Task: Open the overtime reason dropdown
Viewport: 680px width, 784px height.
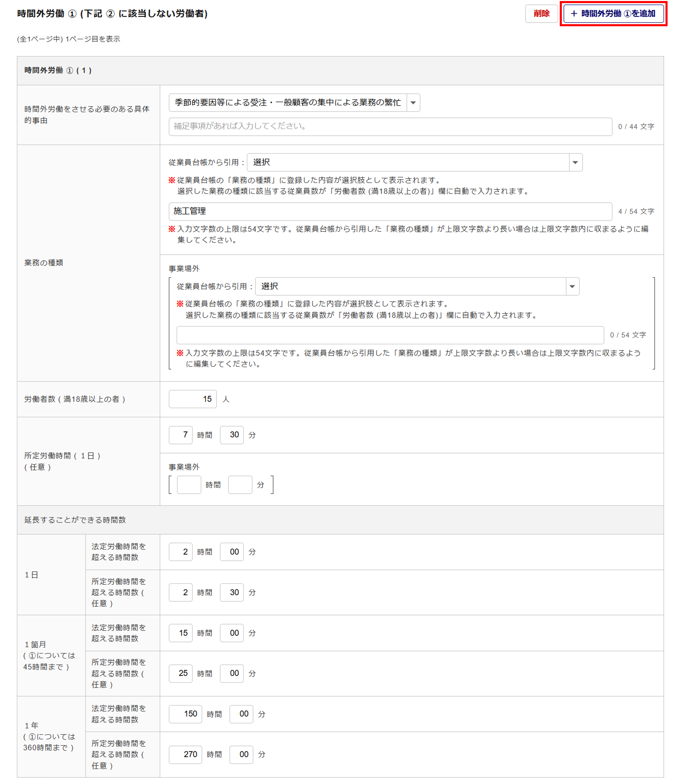Action: 294,103
